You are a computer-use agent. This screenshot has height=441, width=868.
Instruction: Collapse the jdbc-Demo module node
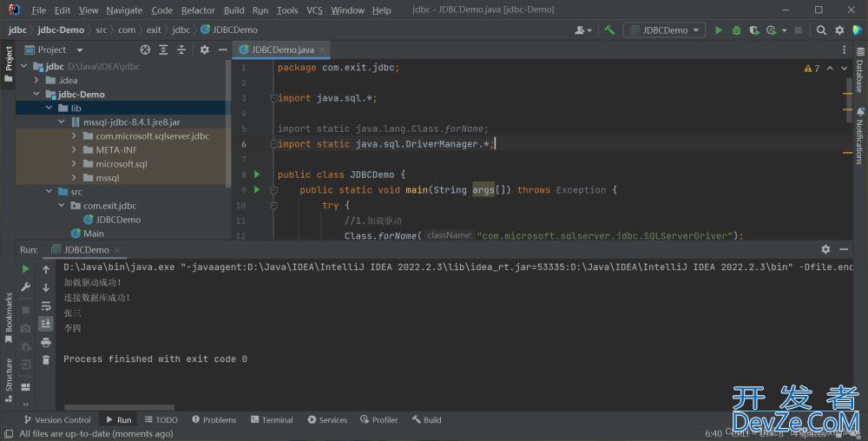[x=36, y=94]
